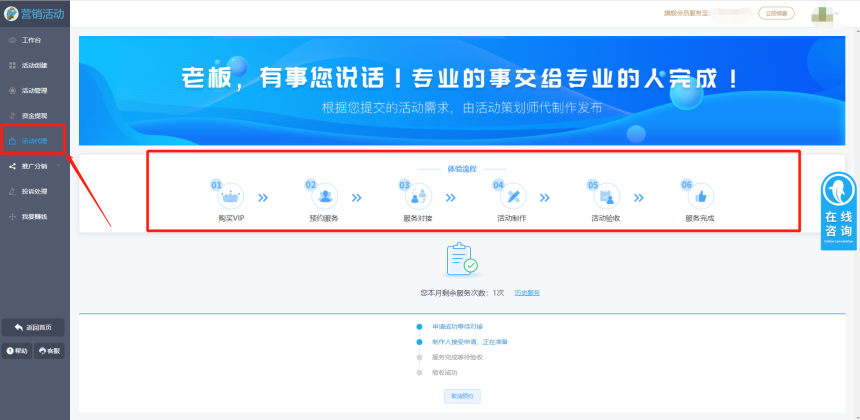The height and width of the screenshot is (420, 860).
Task: Click the 营销活动 logo in header
Action: [35, 13]
